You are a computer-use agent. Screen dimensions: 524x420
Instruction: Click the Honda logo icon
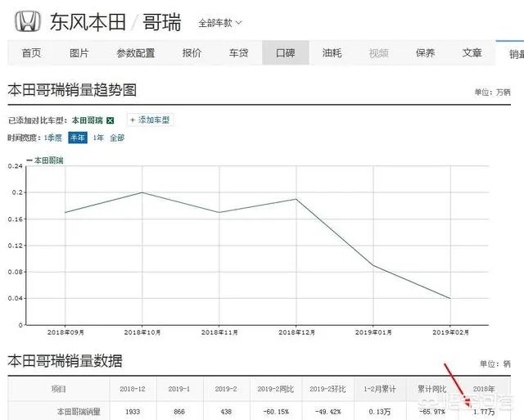click(x=28, y=22)
